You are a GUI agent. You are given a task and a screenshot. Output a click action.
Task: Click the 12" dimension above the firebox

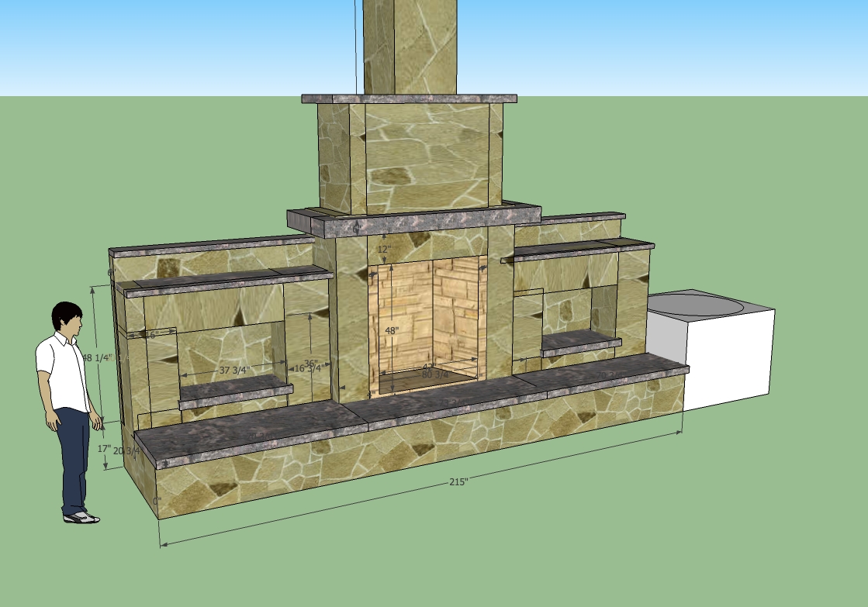tap(384, 250)
